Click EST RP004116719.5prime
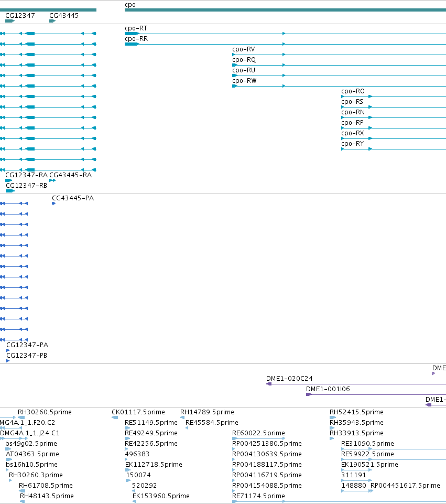Image resolution: width=446 pixels, height=504 pixels. [x=267, y=475]
